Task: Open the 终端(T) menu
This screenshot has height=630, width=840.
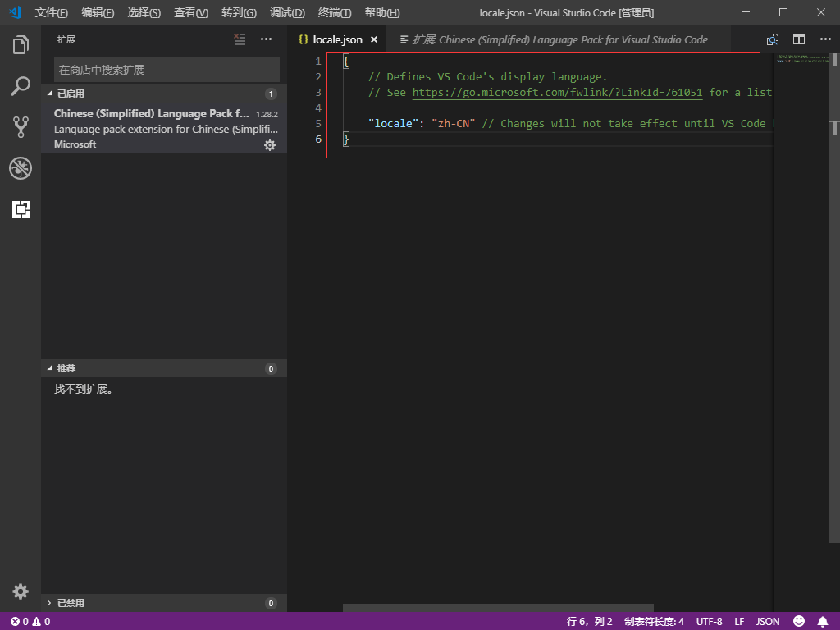Action: click(x=335, y=13)
